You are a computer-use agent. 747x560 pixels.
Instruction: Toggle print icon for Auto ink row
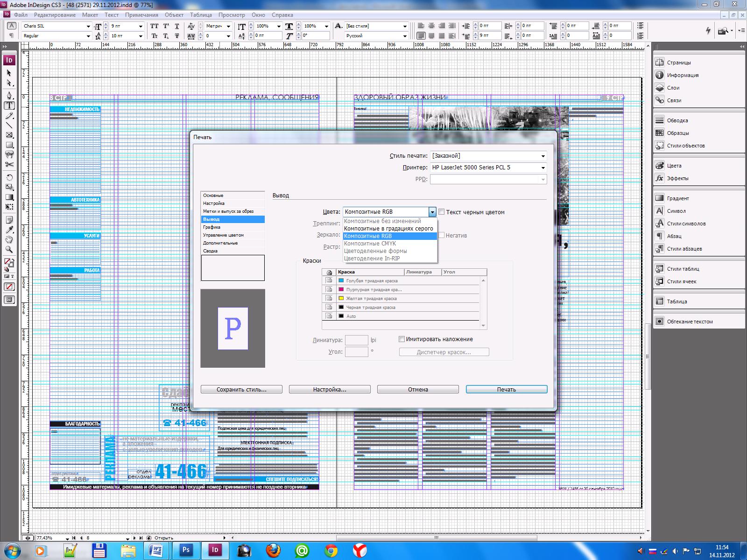pyautogui.click(x=329, y=316)
